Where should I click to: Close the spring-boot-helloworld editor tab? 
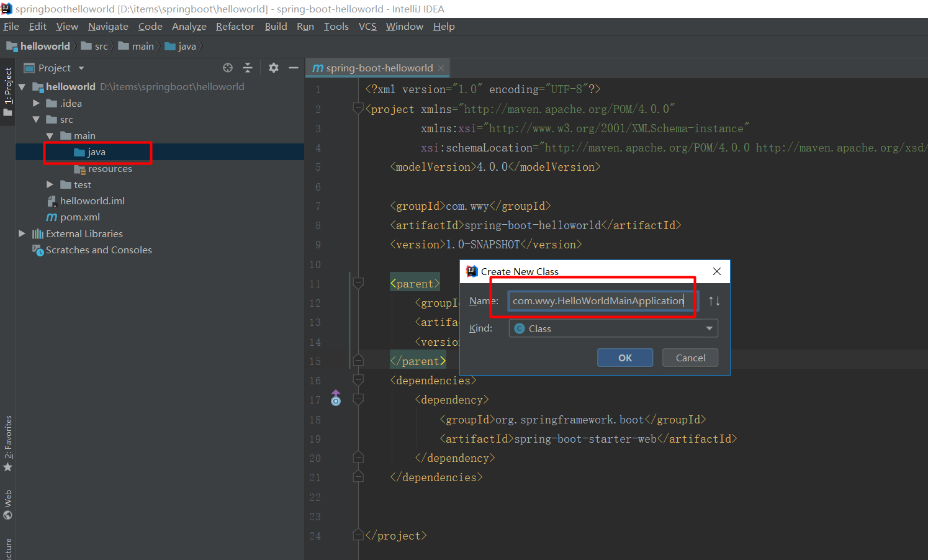[441, 68]
